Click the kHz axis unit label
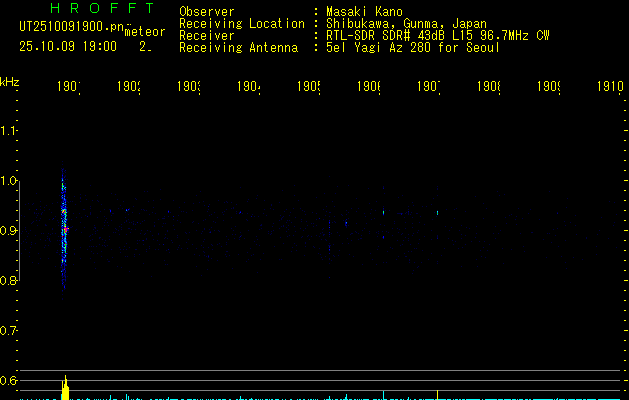 pyautogui.click(x=9, y=82)
